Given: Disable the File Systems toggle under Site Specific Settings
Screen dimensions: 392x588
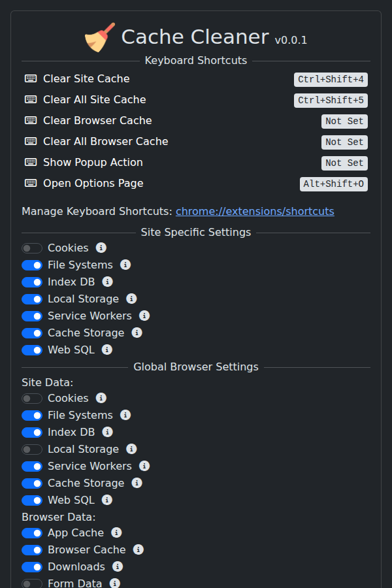Looking at the screenshot, I should point(32,265).
